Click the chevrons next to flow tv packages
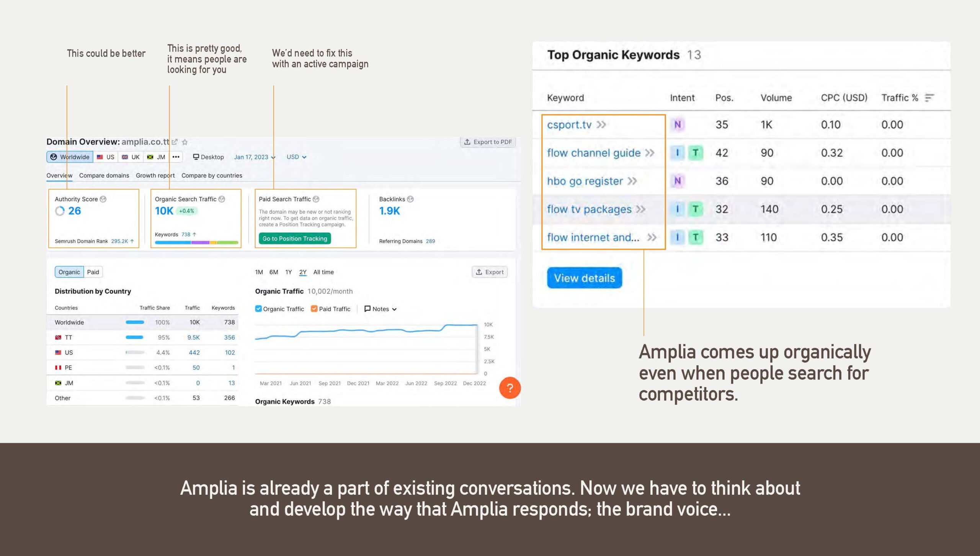This screenshot has height=556, width=980. [x=641, y=209]
